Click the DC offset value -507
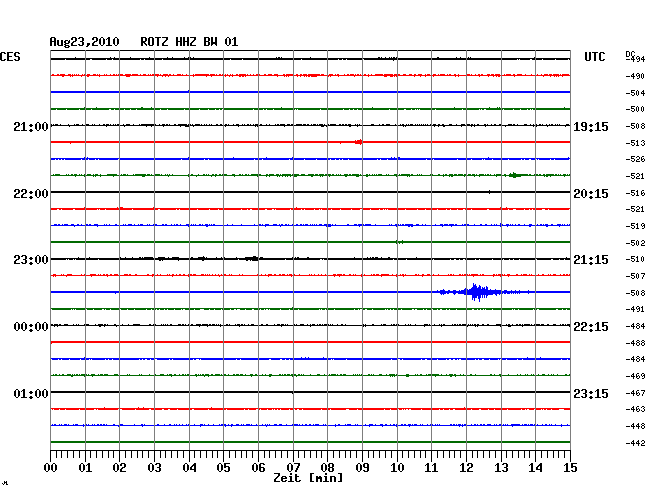Viewport: 650px width, 494px height. [635, 276]
